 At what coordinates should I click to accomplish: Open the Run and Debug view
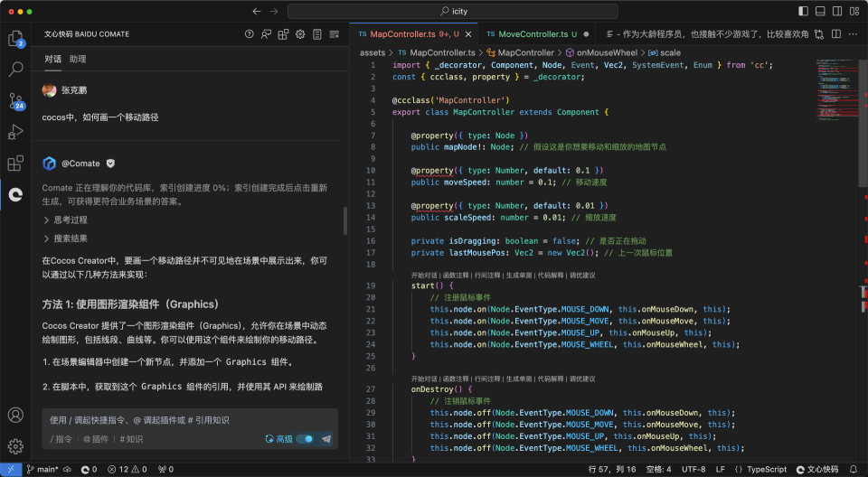point(15,132)
